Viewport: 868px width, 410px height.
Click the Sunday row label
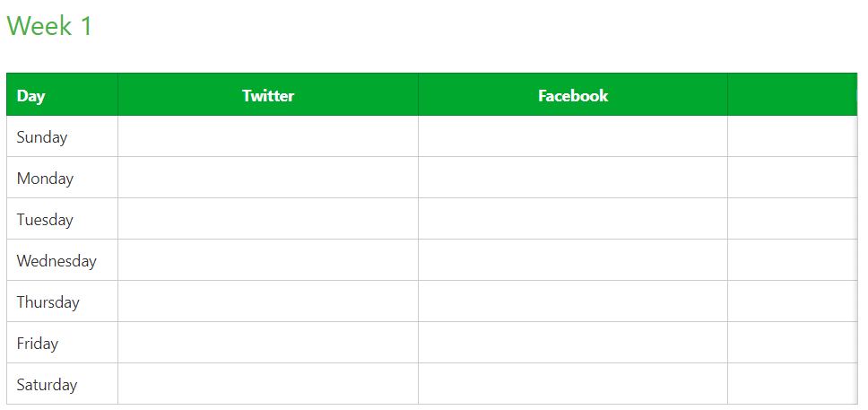[x=42, y=137]
